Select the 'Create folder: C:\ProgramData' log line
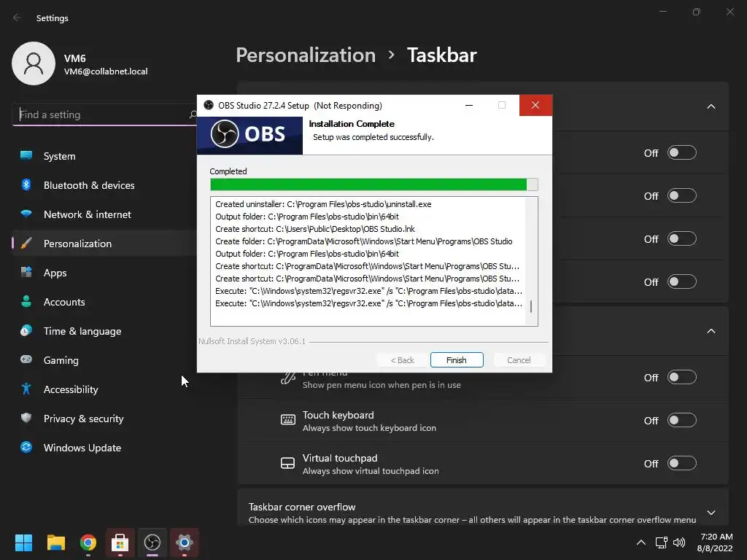The image size is (747, 560). pos(364,241)
